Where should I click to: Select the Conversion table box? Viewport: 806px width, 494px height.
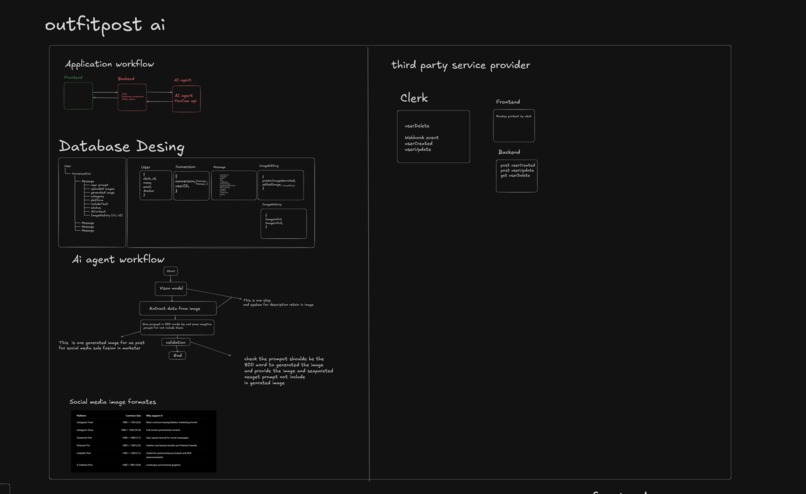191,186
